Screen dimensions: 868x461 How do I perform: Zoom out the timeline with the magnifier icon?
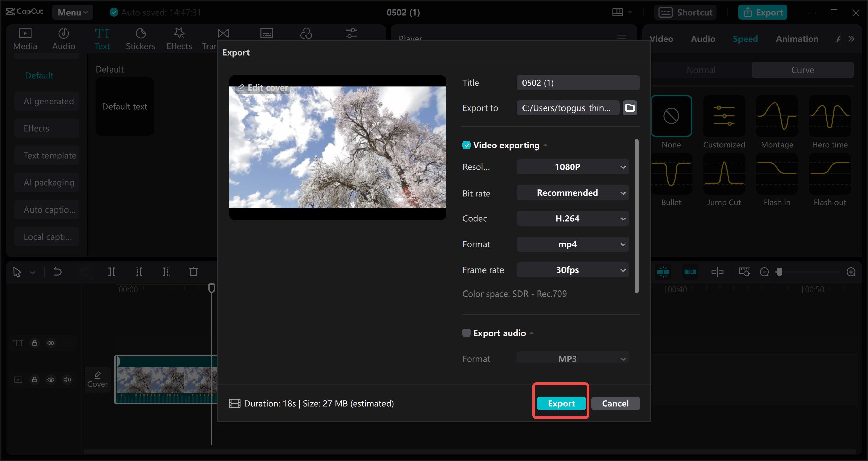click(x=764, y=272)
